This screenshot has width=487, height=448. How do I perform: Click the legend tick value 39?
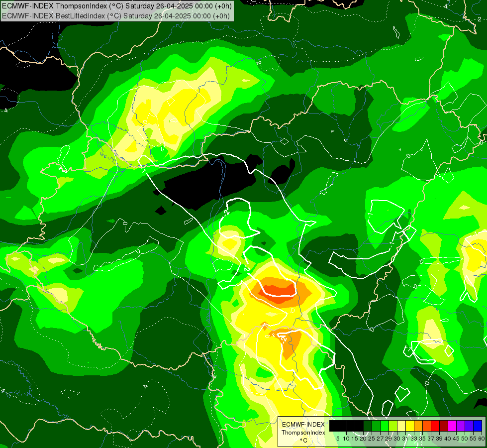tap(439, 439)
